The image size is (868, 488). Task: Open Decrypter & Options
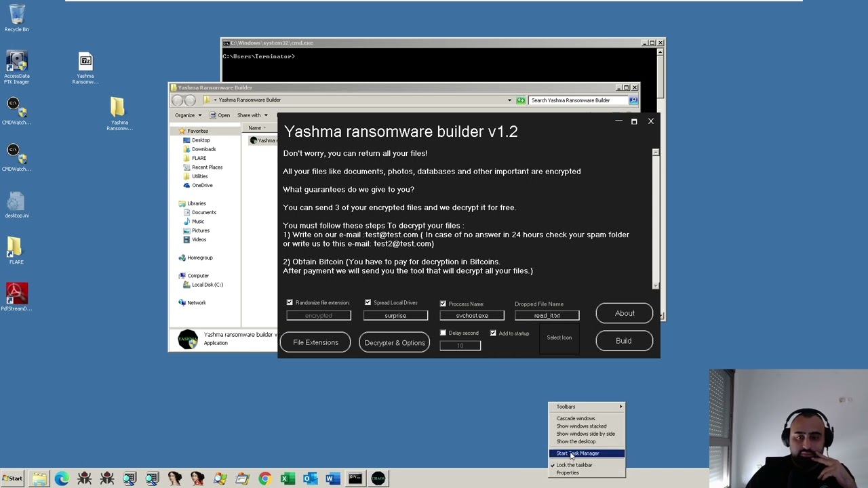click(x=395, y=342)
